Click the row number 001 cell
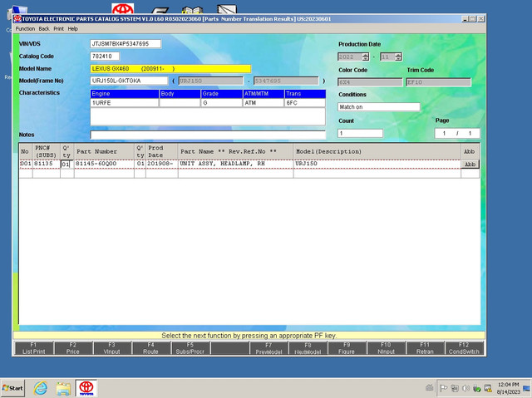Viewport: 532px width, 398px height. [26, 164]
